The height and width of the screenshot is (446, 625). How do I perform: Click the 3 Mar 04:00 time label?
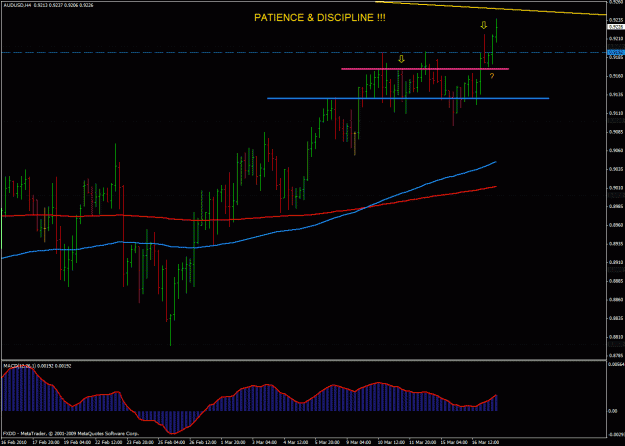coord(265,442)
